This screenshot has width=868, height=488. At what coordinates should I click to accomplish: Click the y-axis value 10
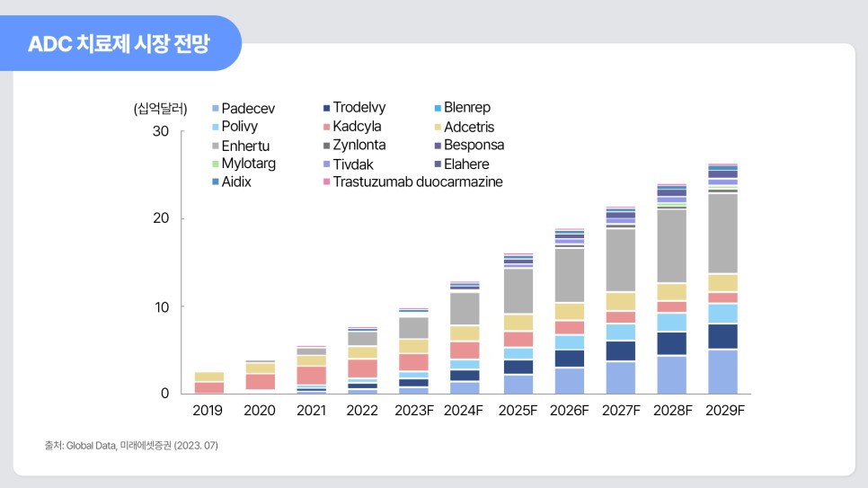tap(162, 306)
